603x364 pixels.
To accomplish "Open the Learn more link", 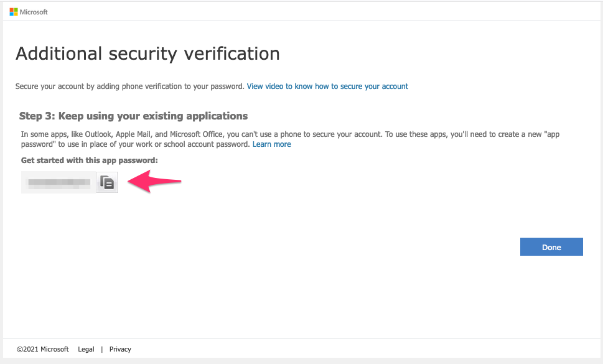I will [271, 144].
